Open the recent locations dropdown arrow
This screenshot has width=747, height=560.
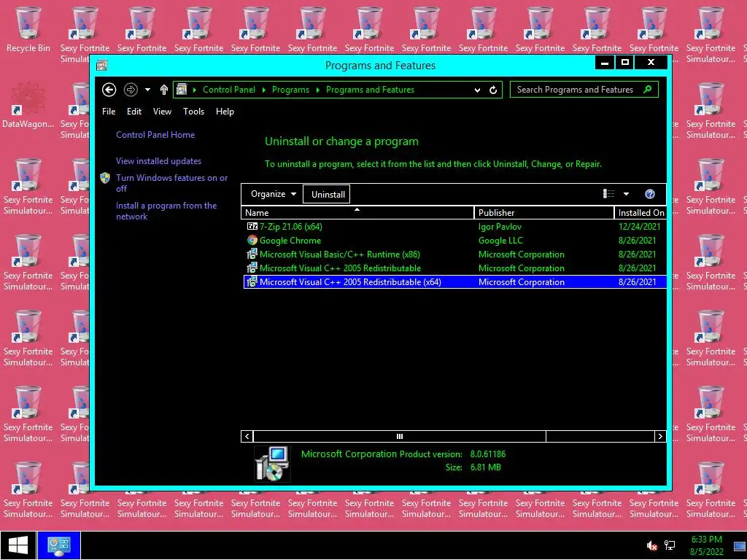tap(147, 90)
